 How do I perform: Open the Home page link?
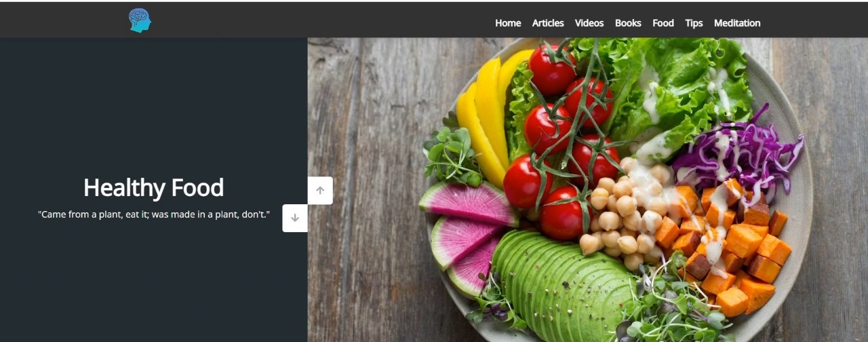508,23
